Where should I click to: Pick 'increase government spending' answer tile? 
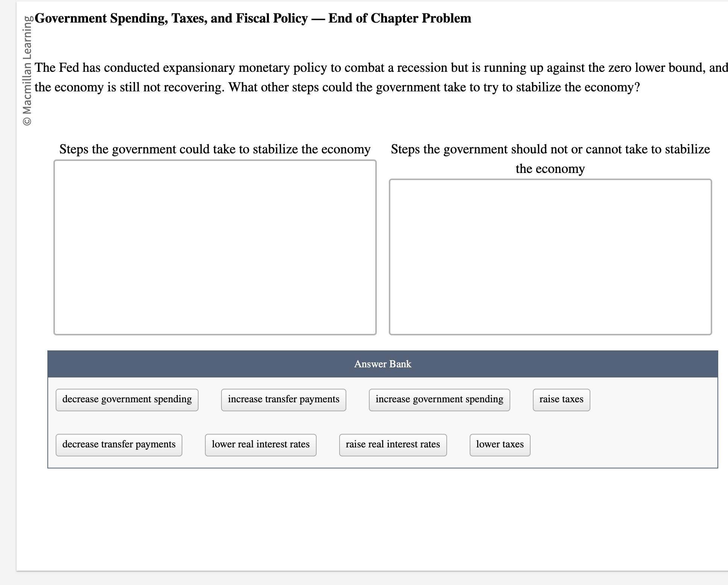pyautogui.click(x=439, y=400)
